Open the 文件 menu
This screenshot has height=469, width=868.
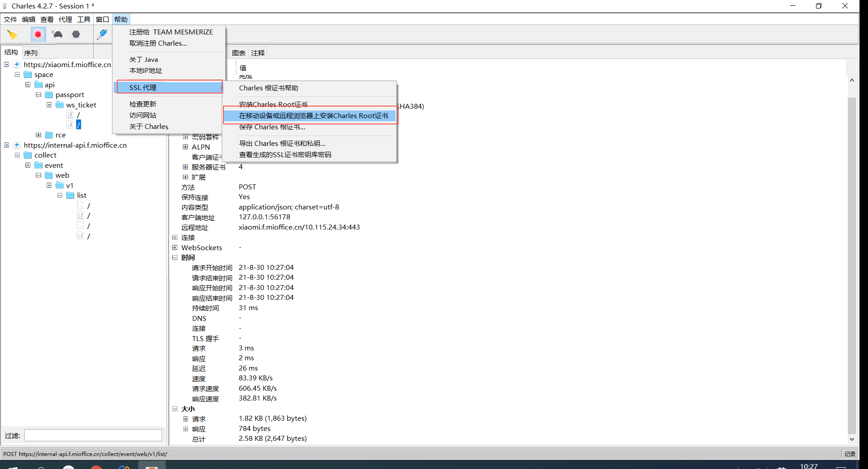(10, 19)
